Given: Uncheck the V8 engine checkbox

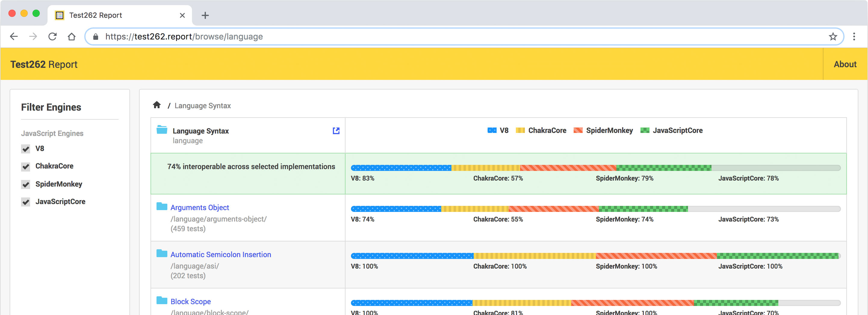Looking at the screenshot, I should [x=26, y=149].
